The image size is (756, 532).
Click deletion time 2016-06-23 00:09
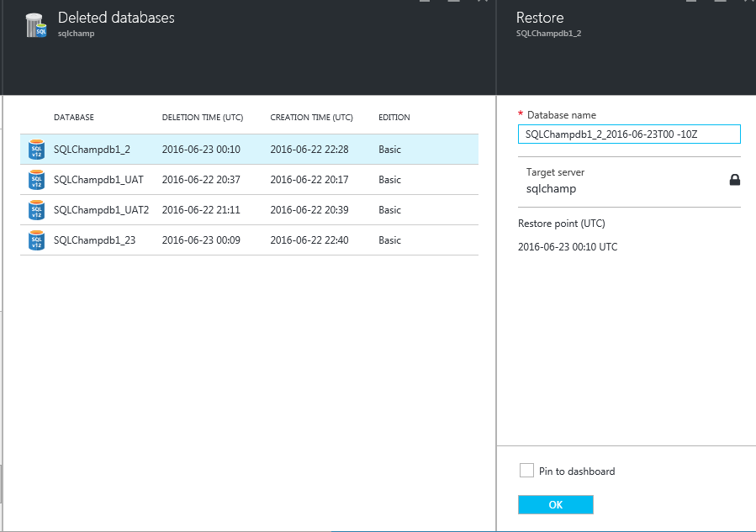(201, 240)
